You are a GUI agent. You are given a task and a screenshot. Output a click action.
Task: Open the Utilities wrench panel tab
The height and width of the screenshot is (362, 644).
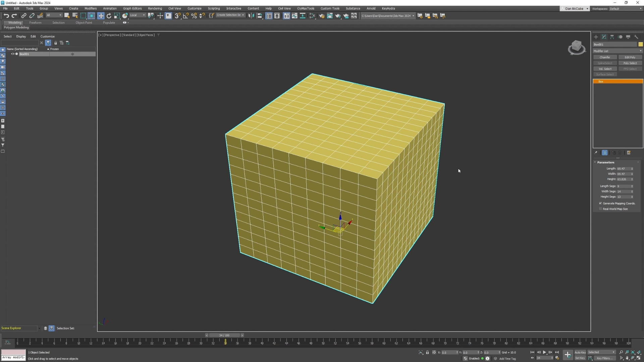636,37
